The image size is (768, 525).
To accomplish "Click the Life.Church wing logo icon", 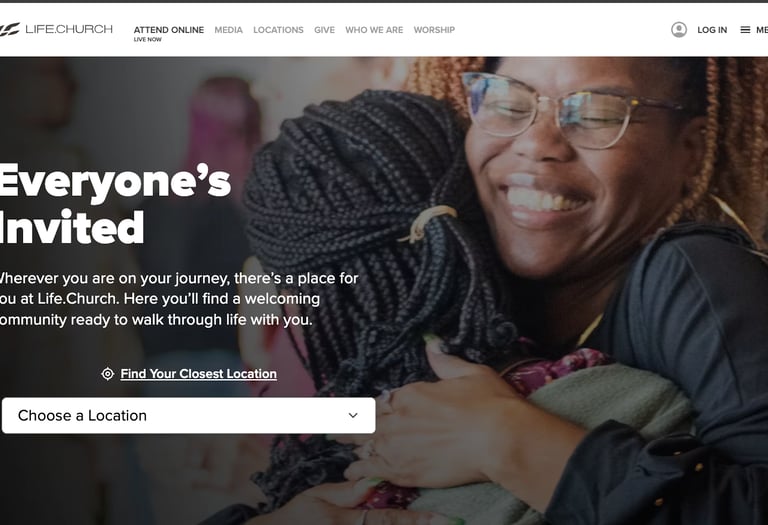I will click(9, 29).
